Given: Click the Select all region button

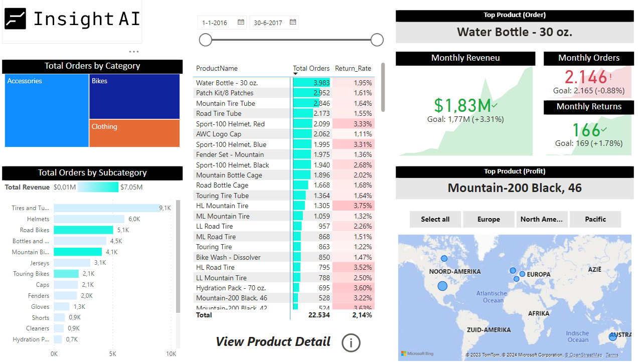Looking at the screenshot, I should pos(435,219).
